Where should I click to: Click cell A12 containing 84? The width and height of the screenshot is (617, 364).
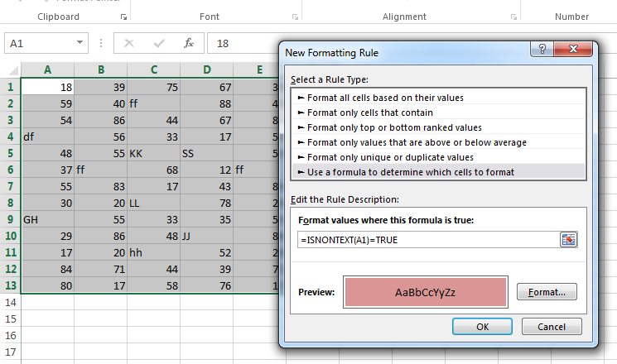point(47,269)
